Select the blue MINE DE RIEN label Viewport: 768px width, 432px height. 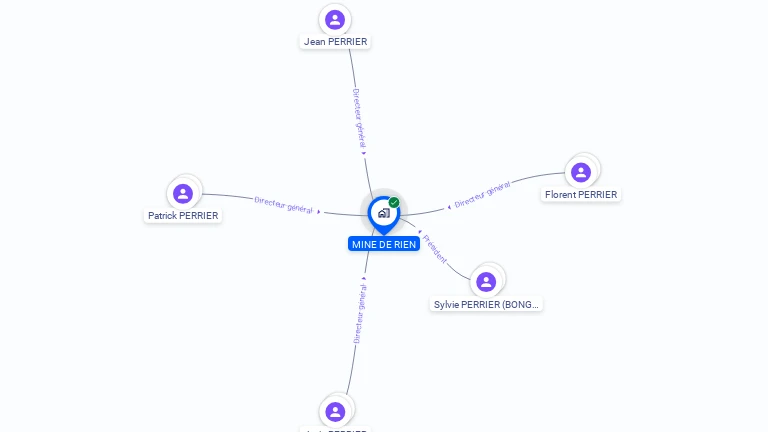tap(384, 244)
